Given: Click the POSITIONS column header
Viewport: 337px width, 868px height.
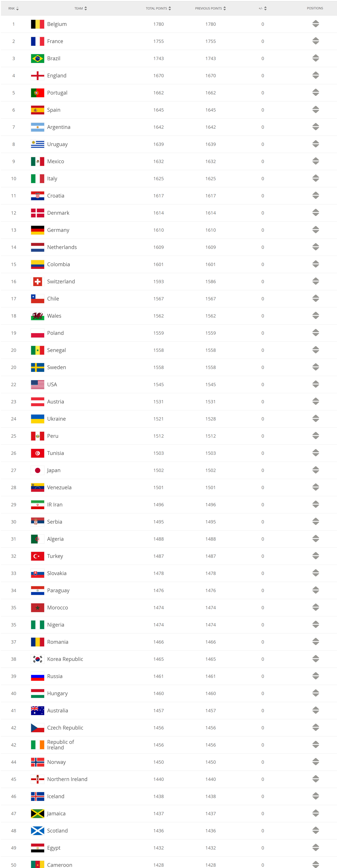Looking at the screenshot, I should click(x=315, y=8).
